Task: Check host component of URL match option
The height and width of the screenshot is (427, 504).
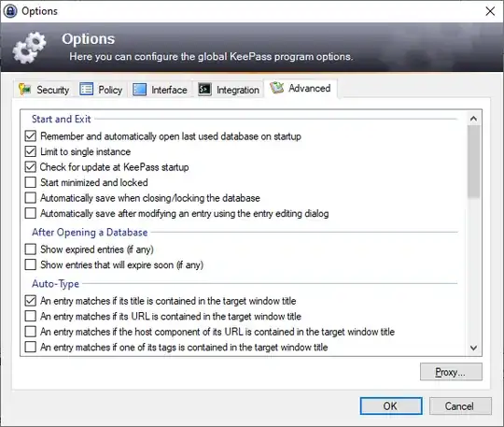Action: [x=31, y=332]
